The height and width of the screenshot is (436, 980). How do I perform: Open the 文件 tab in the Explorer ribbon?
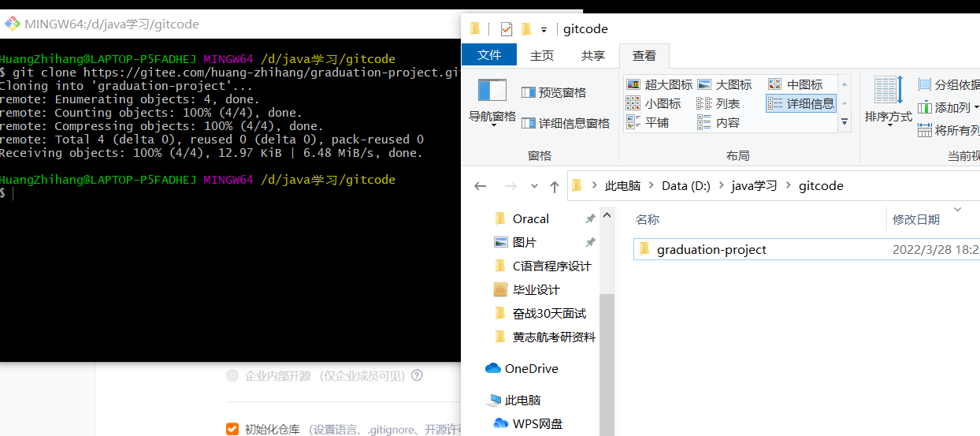pos(489,54)
